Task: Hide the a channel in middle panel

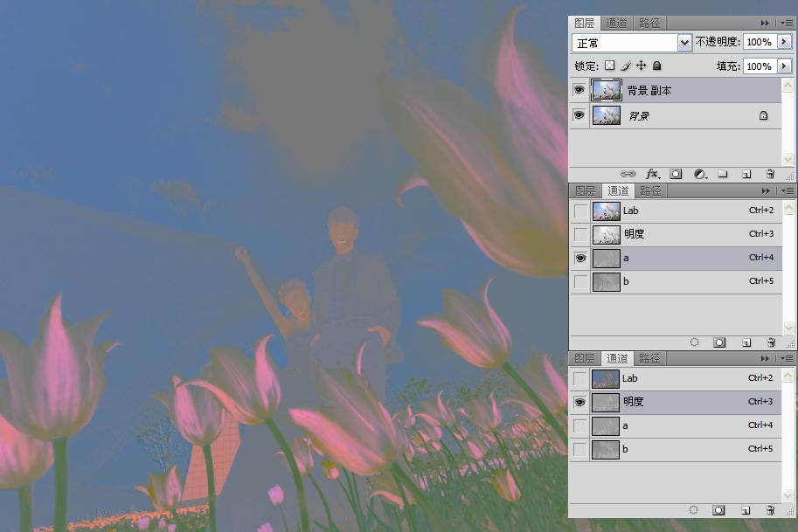Action: [x=580, y=259]
